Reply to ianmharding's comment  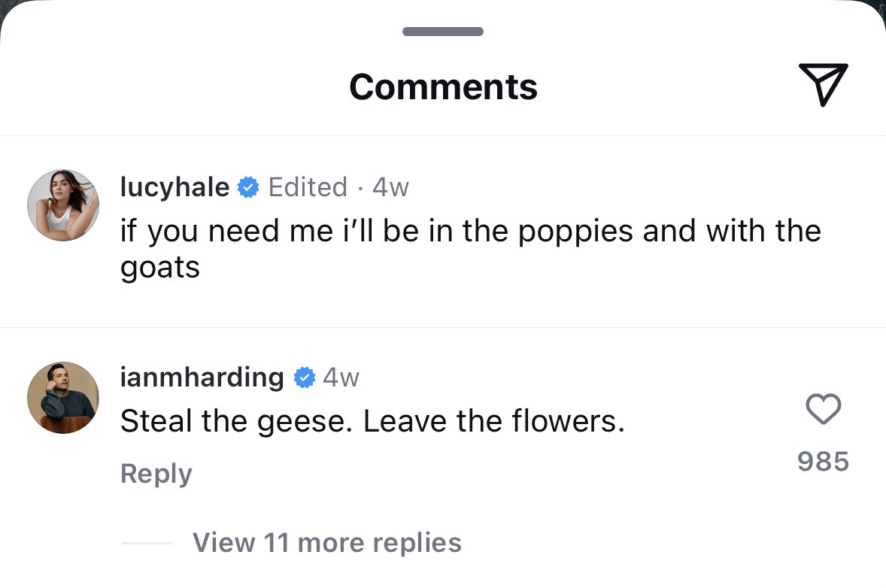pos(156,474)
